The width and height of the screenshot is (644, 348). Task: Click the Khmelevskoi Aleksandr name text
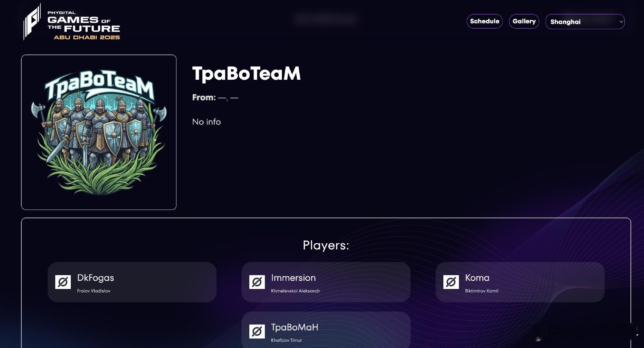(x=296, y=291)
